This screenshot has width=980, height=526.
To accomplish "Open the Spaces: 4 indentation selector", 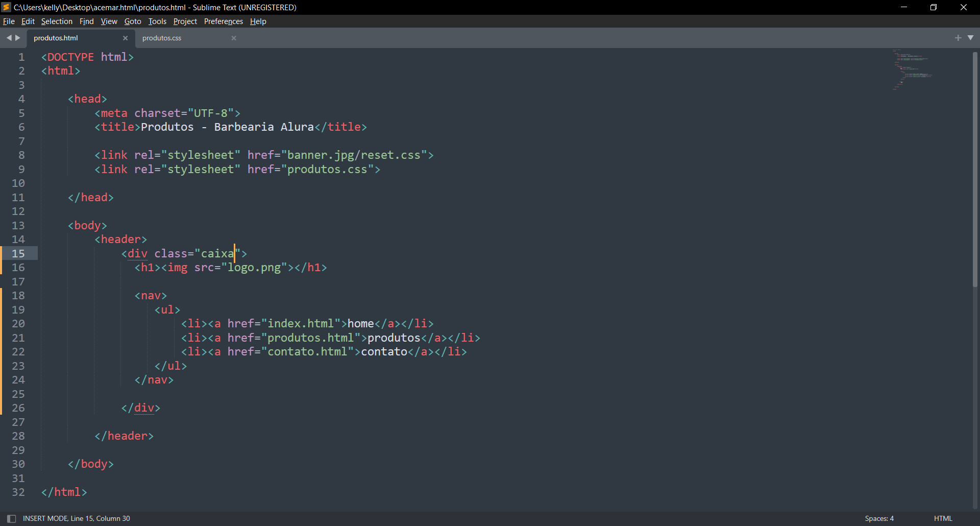I will click(879, 518).
